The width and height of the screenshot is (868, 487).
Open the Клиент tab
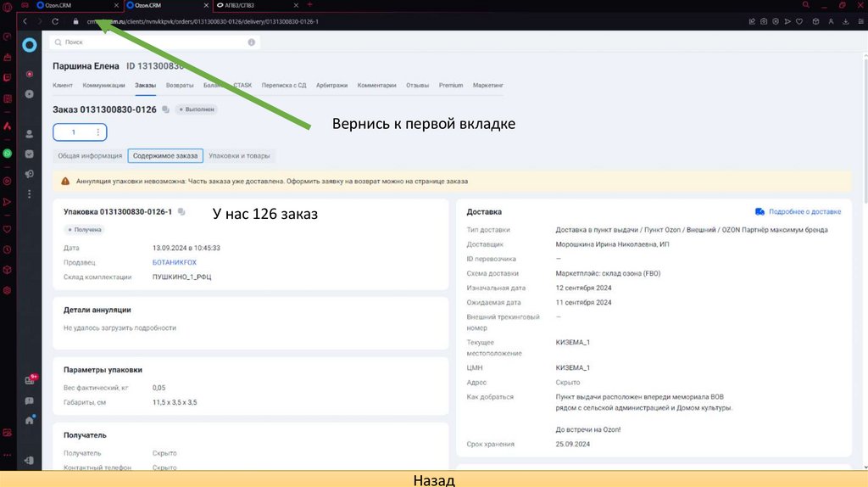coord(63,86)
